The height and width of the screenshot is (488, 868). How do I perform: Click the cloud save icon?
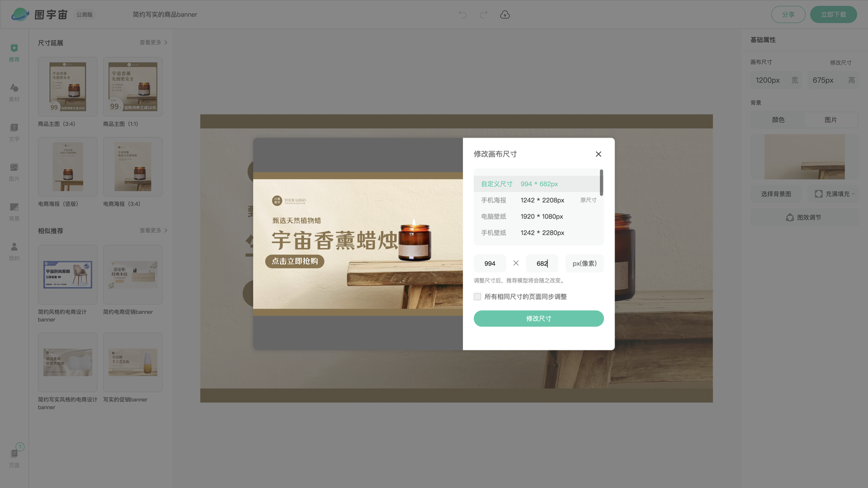click(x=505, y=14)
